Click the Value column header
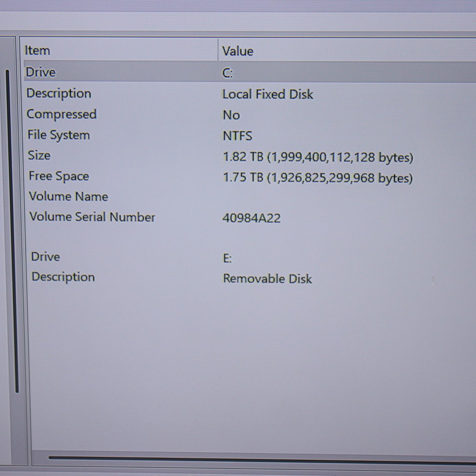Viewport: 476px width, 476px height. point(238,51)
